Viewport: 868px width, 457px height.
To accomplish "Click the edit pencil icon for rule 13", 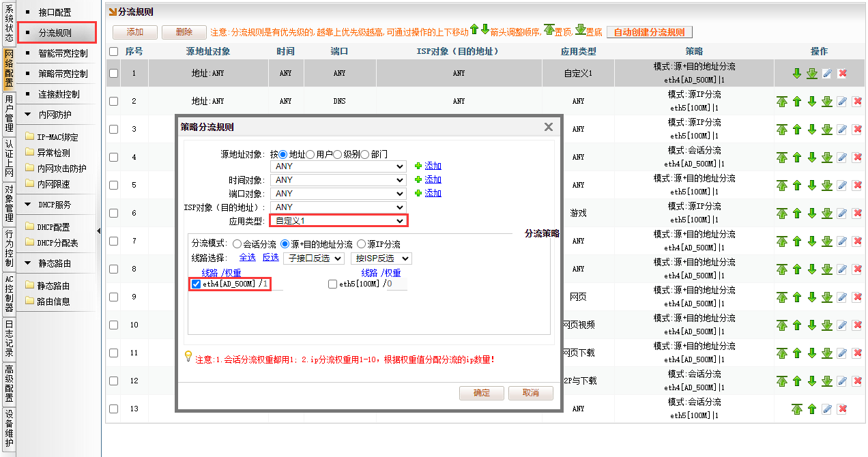I will 827,409.
